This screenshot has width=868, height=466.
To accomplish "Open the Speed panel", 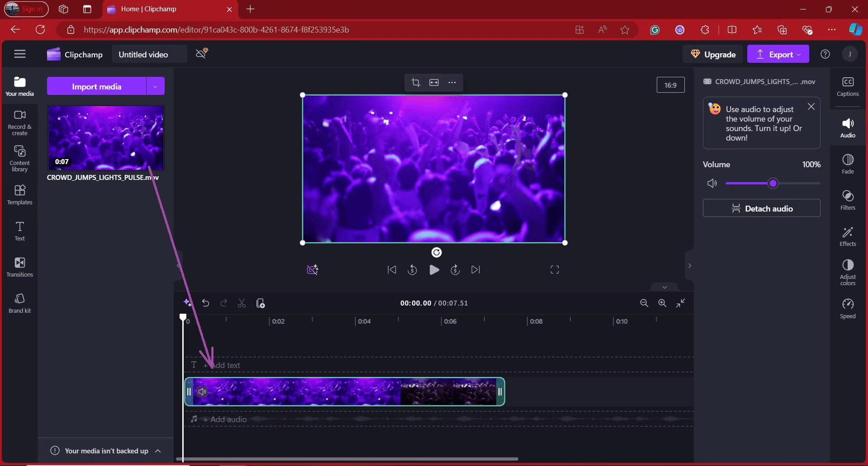I will click(x=848, y=308).
